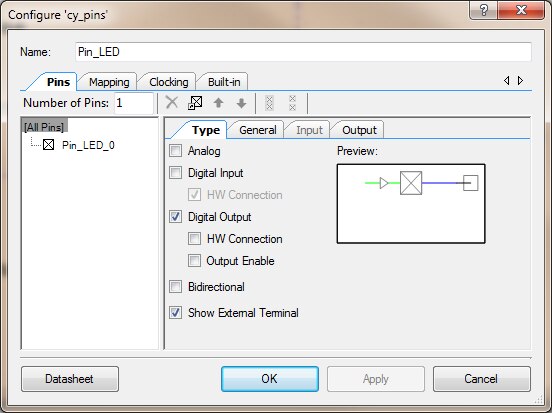The width and height of the screenshot is (552, 413).
Task: Click the Unpair pins icon
Action: click(292, 103)
